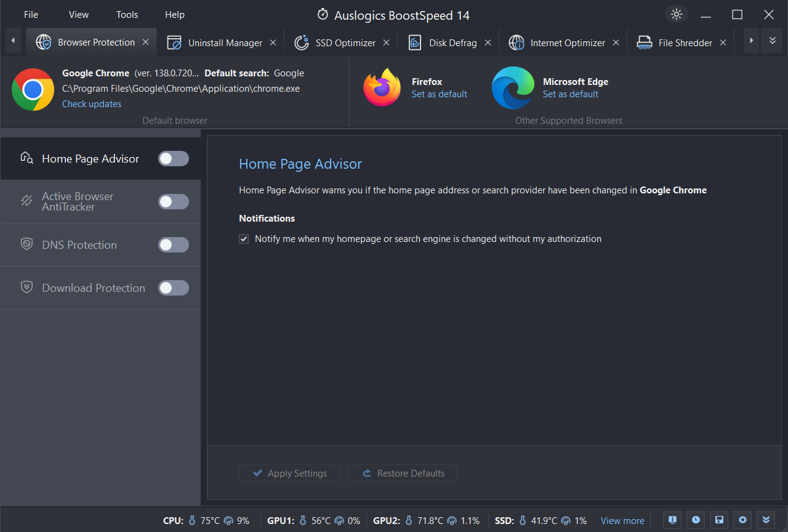Open the Tools menu
Viewport: 788px width, 532px height.
tap(127, 14)
